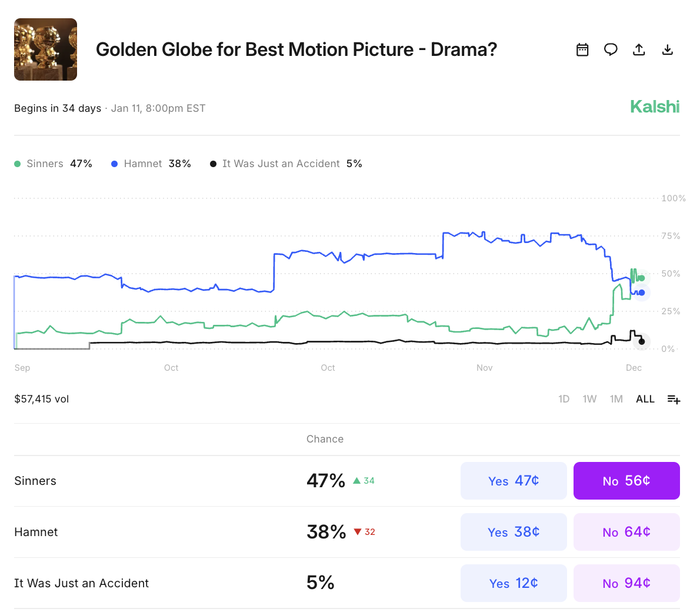The width and height of the screenshot is (700, 612).
Task: Choose Yes 38¢ on Hamnet
Action: click(514, 532)
